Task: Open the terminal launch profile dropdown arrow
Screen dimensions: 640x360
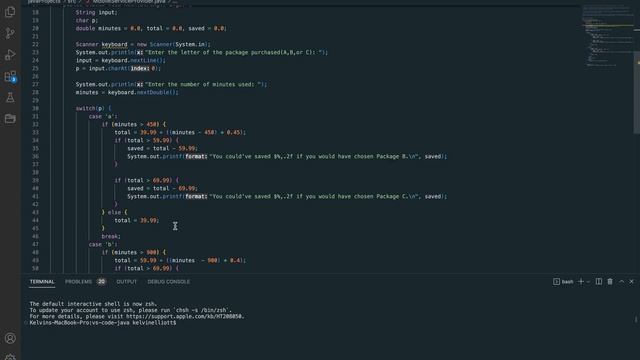Action: pyautogui.click(x=588, y=282)
